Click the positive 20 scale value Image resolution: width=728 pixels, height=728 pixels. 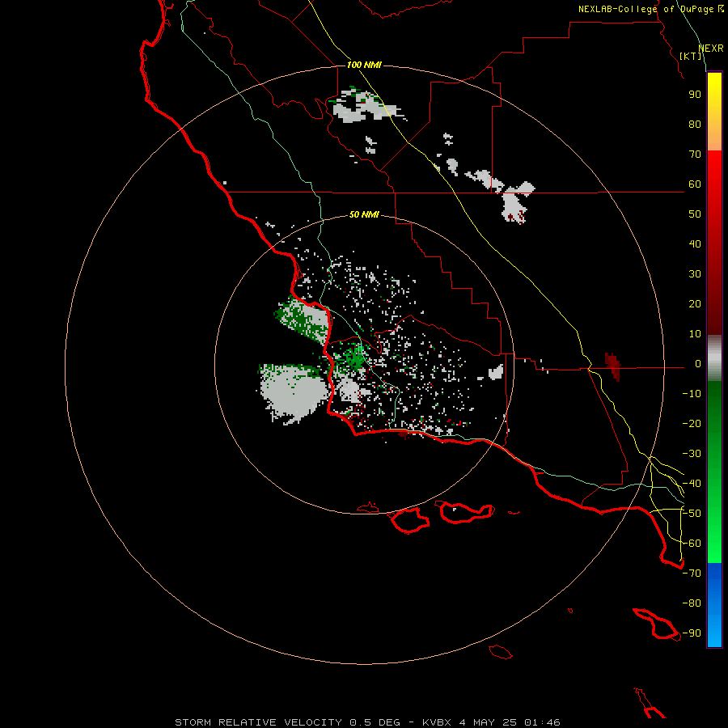coord(695,303)
